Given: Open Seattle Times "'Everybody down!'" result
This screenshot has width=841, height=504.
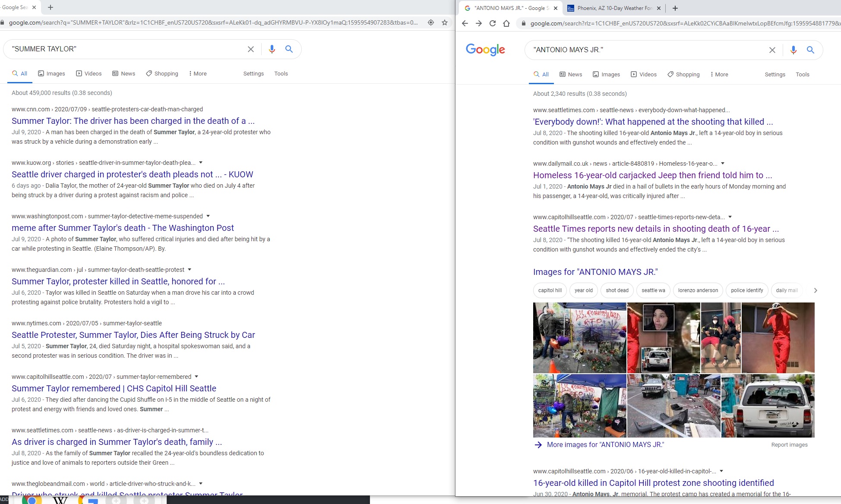Looking at the screenshot, I should click(x=653, y=122).
